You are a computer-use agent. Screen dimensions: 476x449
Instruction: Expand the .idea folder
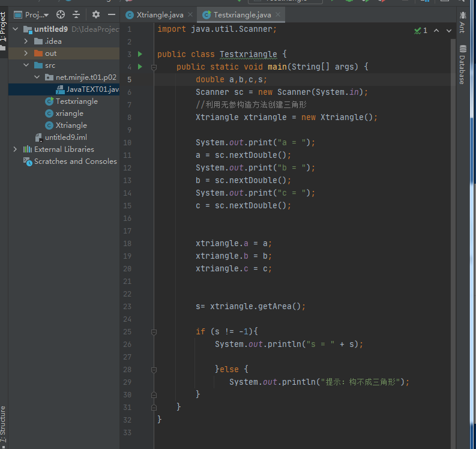click(26, 41)
